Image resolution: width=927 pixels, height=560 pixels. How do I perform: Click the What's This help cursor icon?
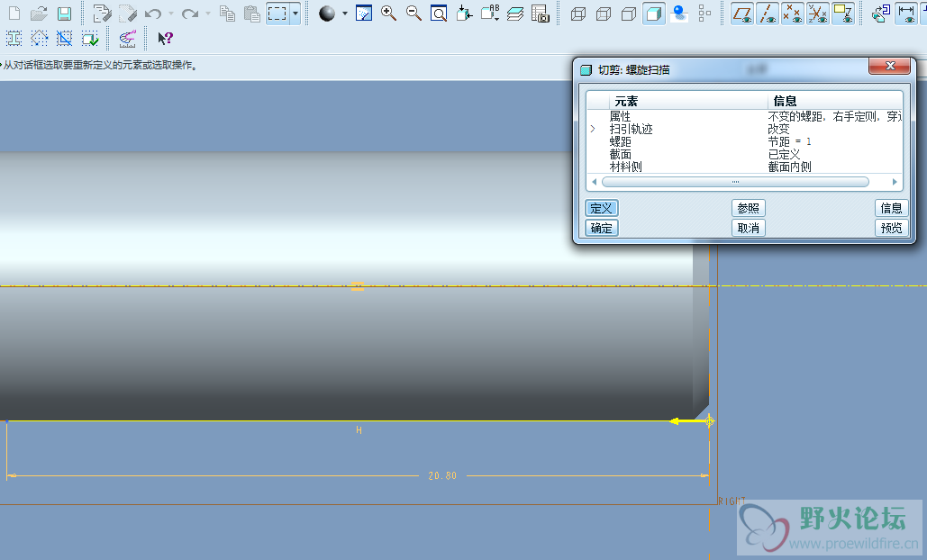[165, 39]
